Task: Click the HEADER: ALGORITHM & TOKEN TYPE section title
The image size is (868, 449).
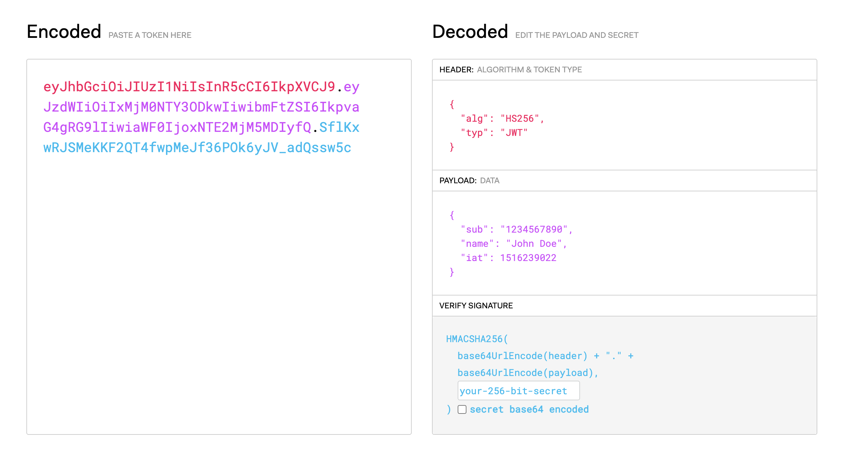Action: pos(510,70)
